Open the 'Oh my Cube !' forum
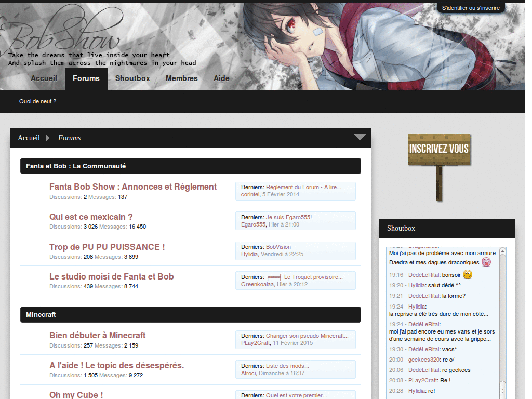 click(x=76, y=395)
